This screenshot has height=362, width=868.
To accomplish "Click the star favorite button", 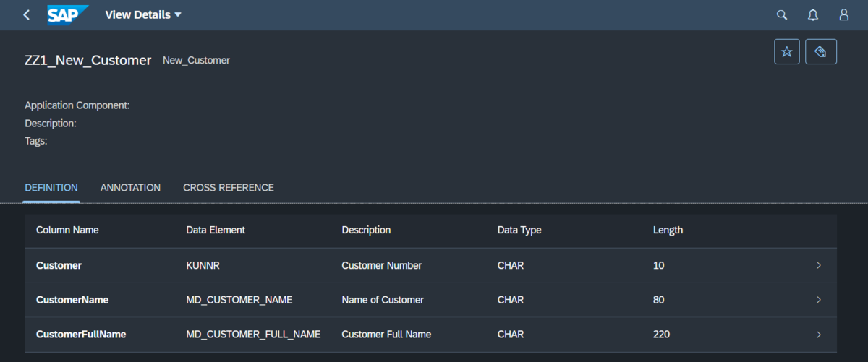I will click(x=787, y=52).
